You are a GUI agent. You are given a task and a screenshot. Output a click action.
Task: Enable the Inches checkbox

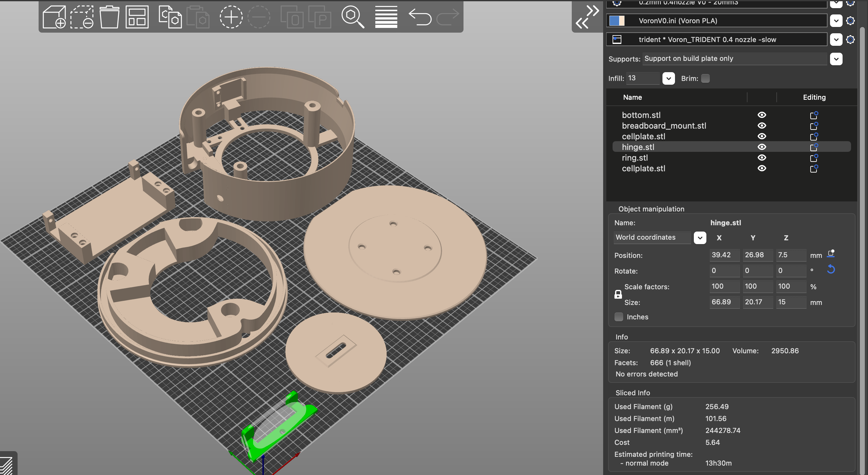point(618,317)
